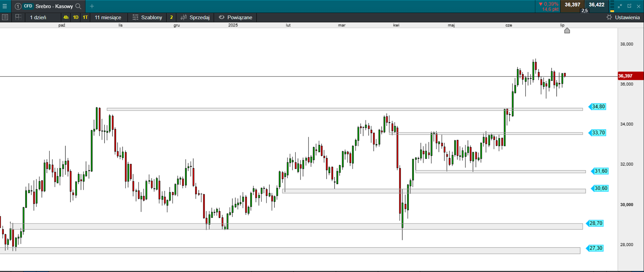Viewport: 644px width, 272px height.
Task: Close the chart window with X
Action: click(x=639, y=6)
